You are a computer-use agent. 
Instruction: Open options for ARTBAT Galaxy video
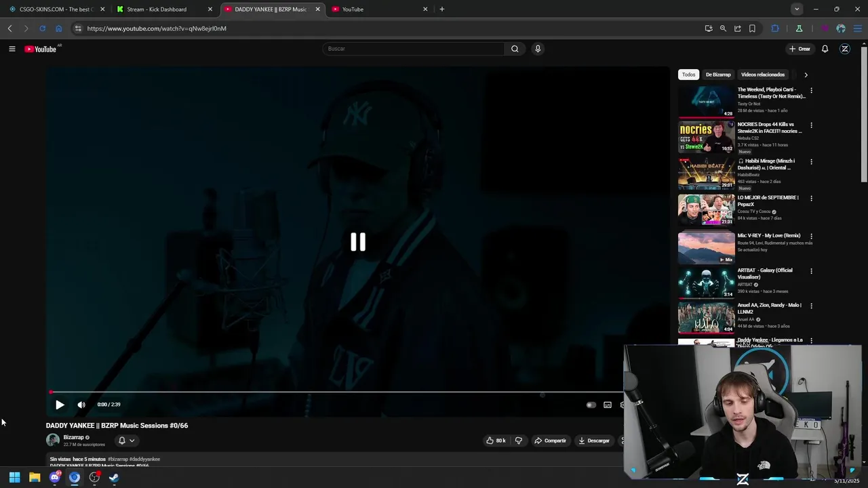[x=811, y=270]
